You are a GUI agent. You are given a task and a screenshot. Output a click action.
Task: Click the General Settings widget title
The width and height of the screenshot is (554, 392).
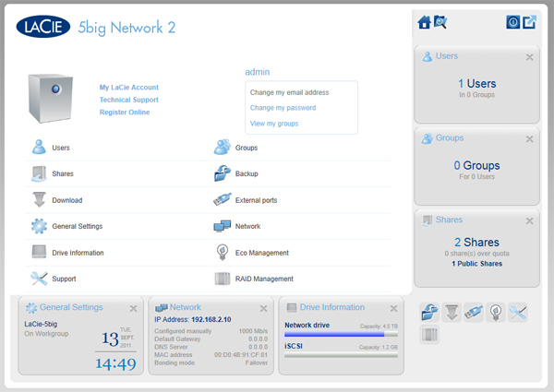click(71, 307)
